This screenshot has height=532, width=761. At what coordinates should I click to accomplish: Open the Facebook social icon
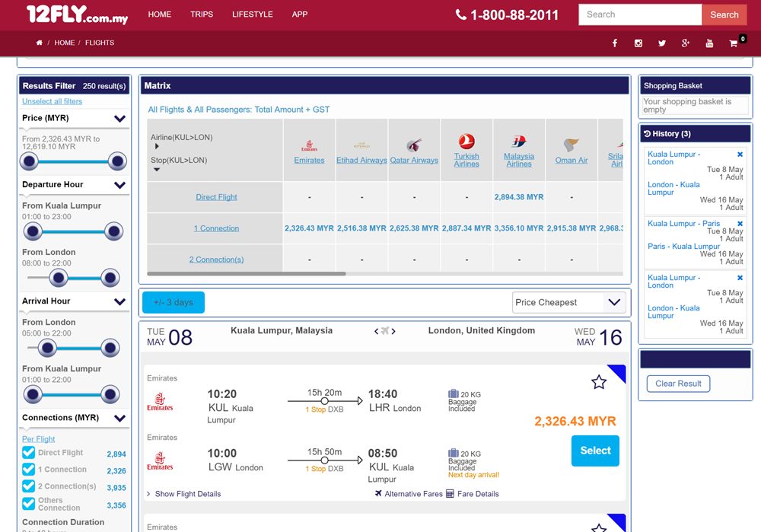point(614,43)
